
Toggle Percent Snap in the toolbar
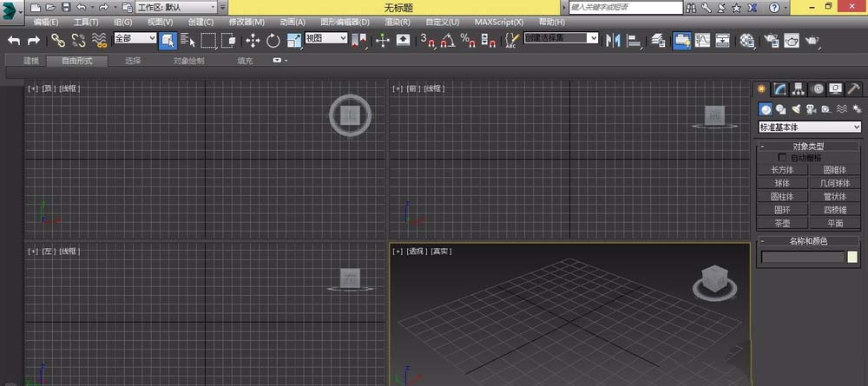click(467, 40)
